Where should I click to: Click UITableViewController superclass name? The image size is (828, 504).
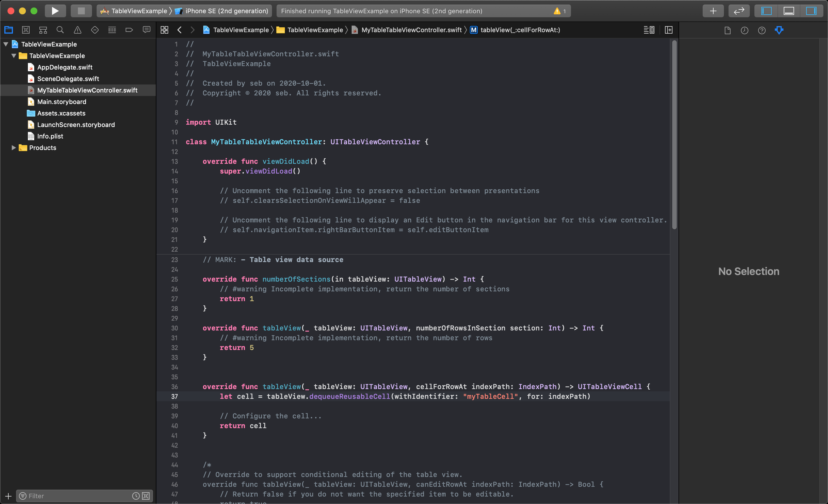(375, 142)
